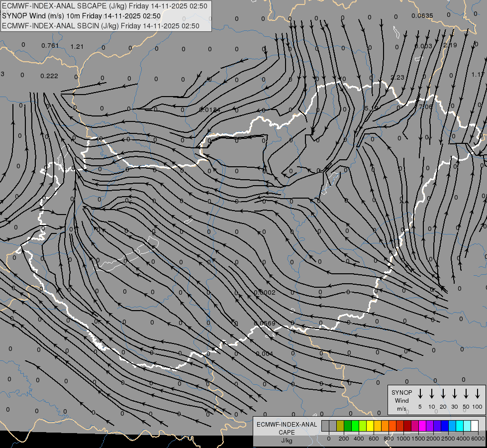The height and width of the screenshot is (448, 487).
Task: Pick the white swatch at scale end
Action: pyautogui.click(x=475, y=426)
